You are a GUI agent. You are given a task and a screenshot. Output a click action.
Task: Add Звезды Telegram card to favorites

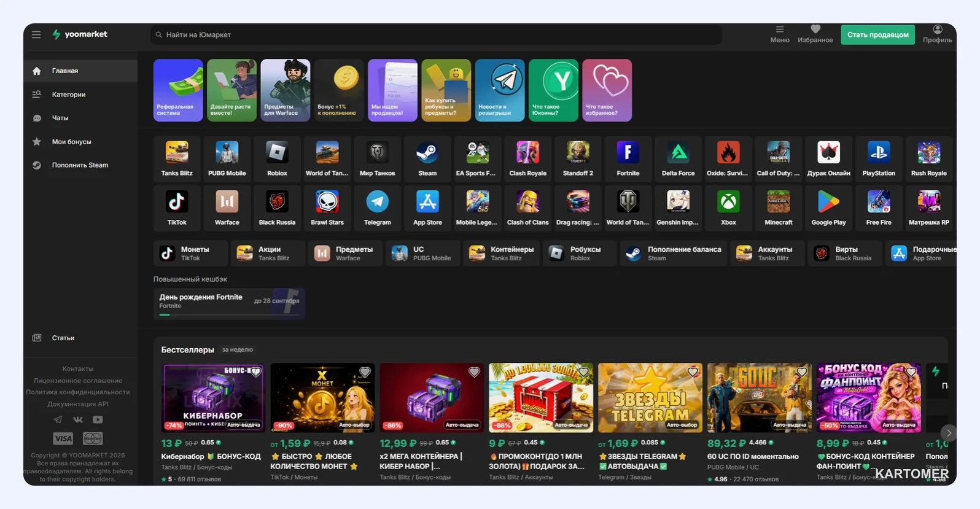click(x=693, y=372)
